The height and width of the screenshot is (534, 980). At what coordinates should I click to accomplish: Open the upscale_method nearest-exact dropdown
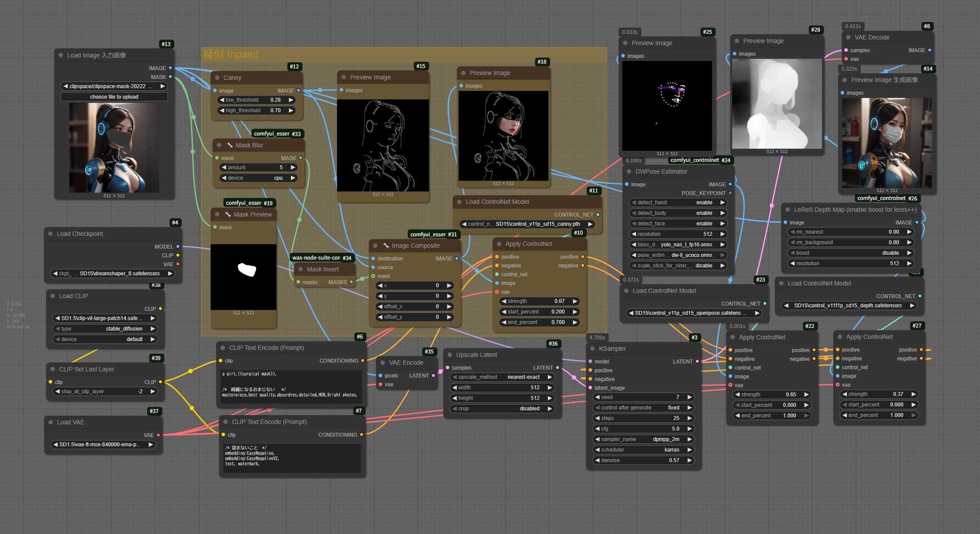point(502,377)
